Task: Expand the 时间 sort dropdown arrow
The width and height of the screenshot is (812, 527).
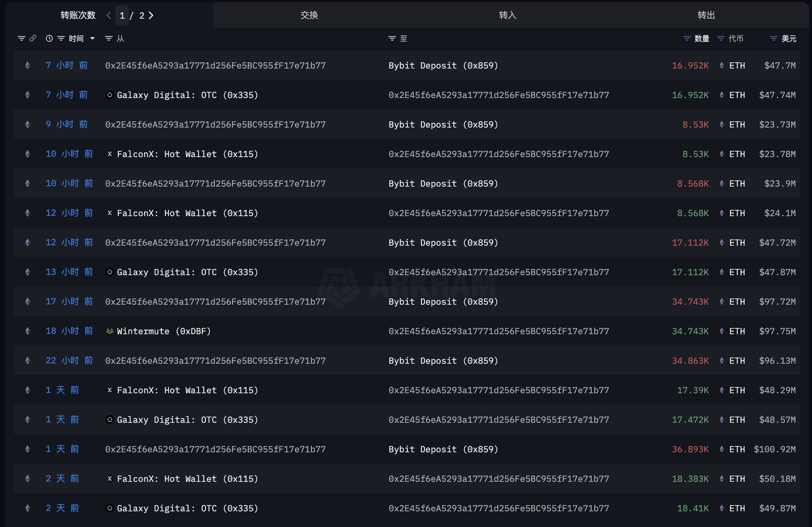Action: [92, 38]
